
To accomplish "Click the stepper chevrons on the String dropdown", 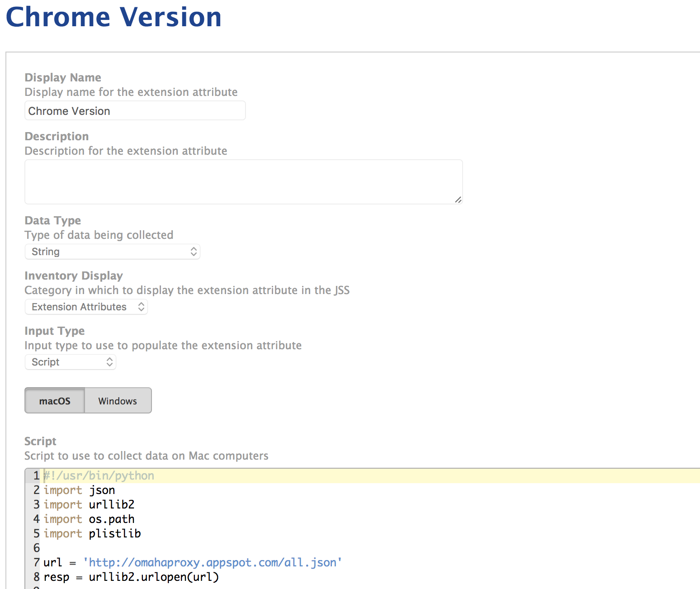I will click(x=194, y=252).
